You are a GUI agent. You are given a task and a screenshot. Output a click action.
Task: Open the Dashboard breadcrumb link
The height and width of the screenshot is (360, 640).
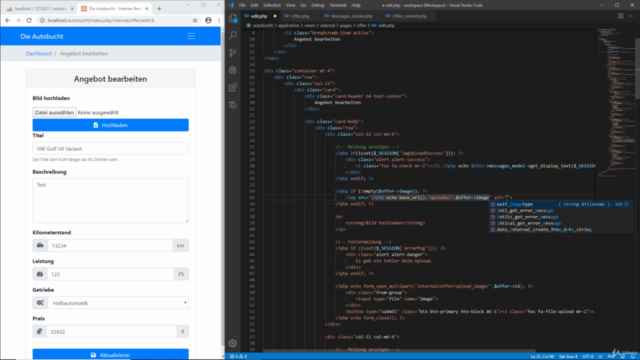click(39, 53)
